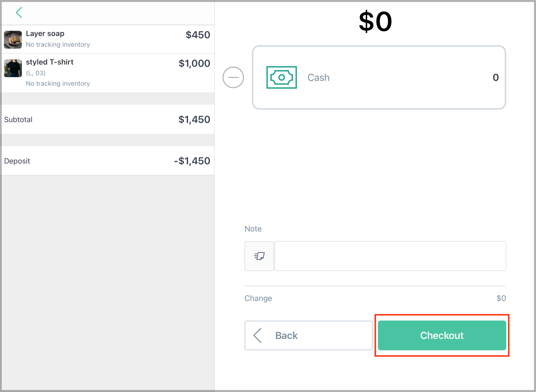536x392 pixels.
Task: Click the chevron inside the Back button
Action: click(257, 335)
